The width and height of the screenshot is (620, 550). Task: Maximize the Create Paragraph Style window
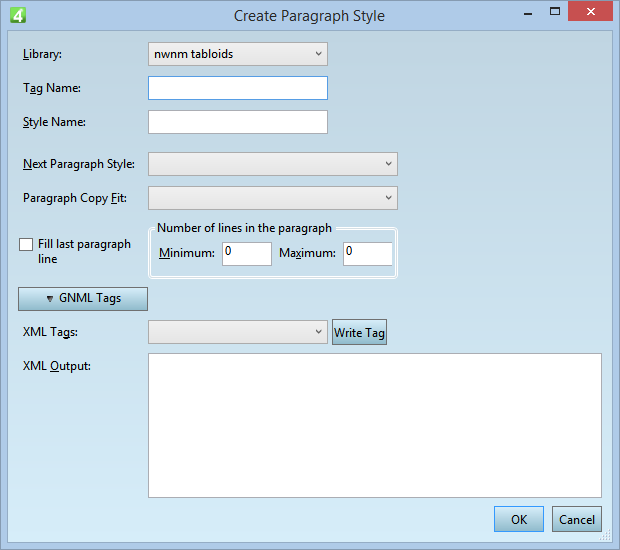555,11
